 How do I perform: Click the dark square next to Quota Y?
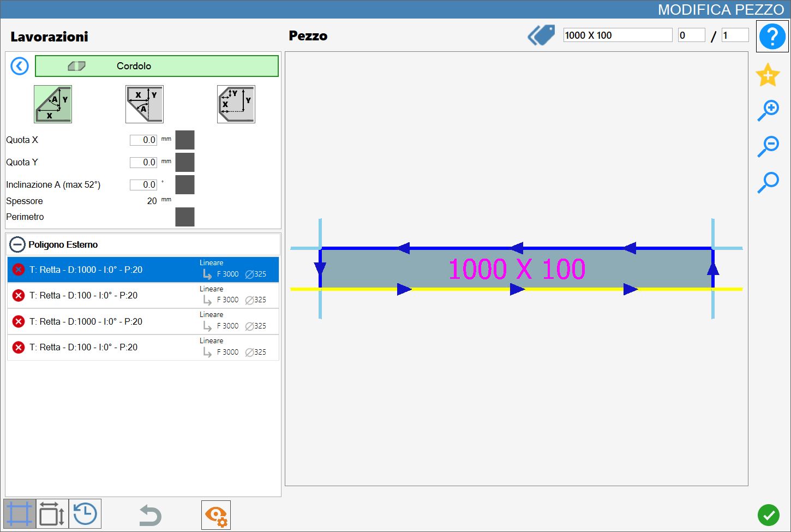pos(185,163)
